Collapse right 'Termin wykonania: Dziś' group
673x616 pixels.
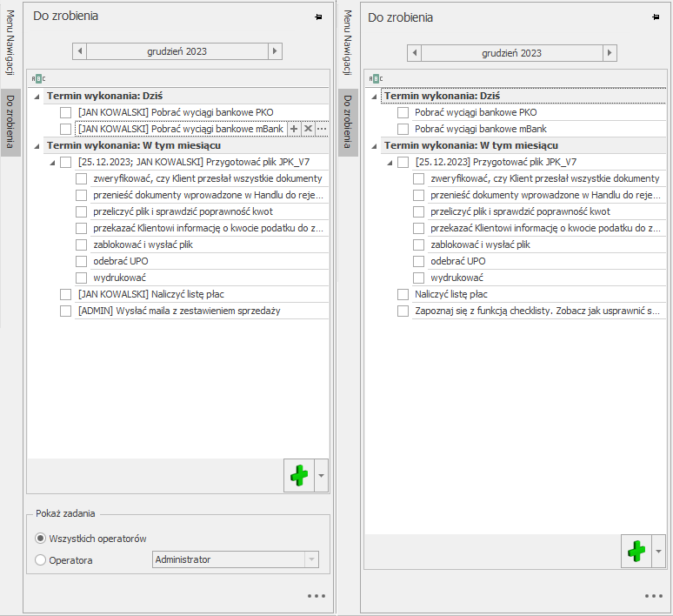[x=374, y=97]
